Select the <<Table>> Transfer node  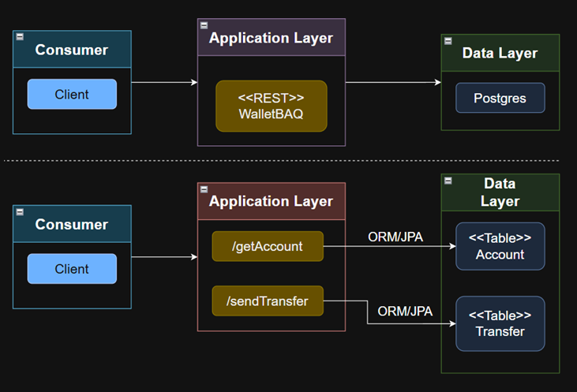coord(500,323)
